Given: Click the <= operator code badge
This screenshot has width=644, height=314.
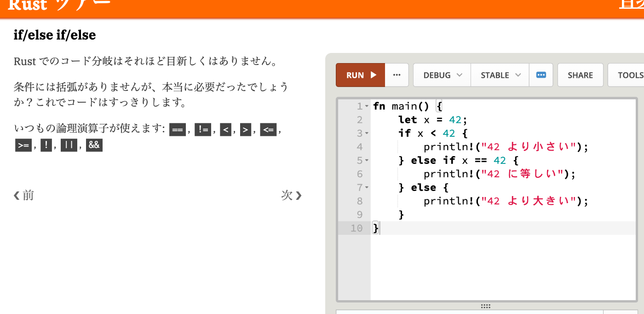Looking at the screenshot, I should pyautogui.click(x=268, y=130).
